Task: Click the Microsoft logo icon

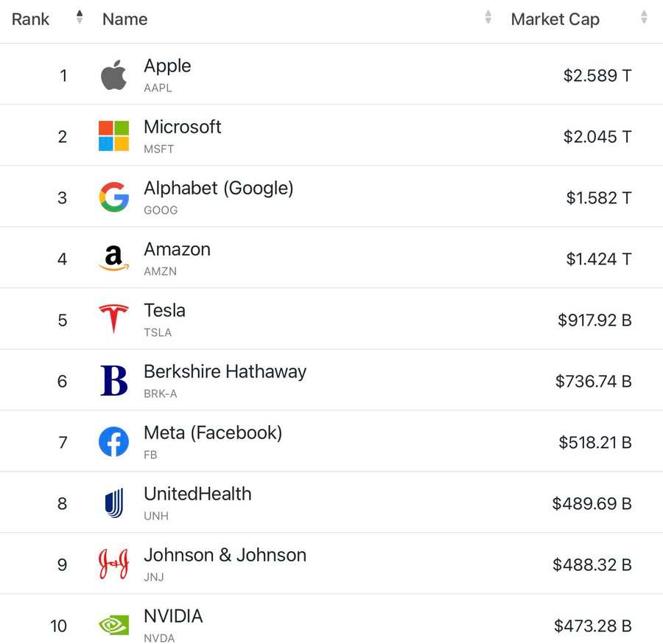Action: click(113, 136)
